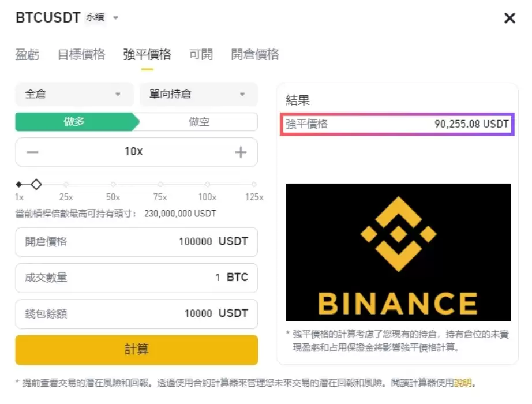Viewport: 532px width, 404px height.
Task: Open the 全倉 margin mode dropdown
Action: coord(74,94)
